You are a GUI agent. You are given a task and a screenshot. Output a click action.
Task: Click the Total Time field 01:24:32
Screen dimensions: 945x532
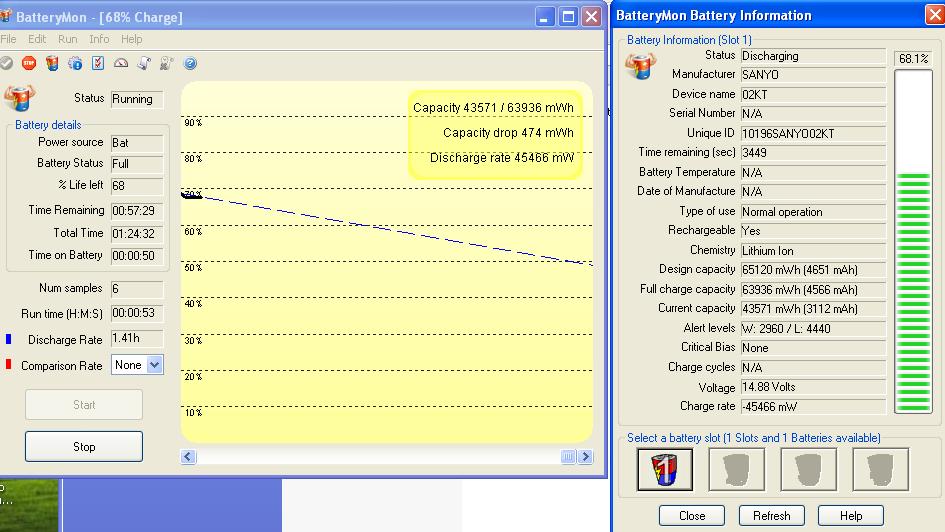pyautogui.click(x=137, y=234)
